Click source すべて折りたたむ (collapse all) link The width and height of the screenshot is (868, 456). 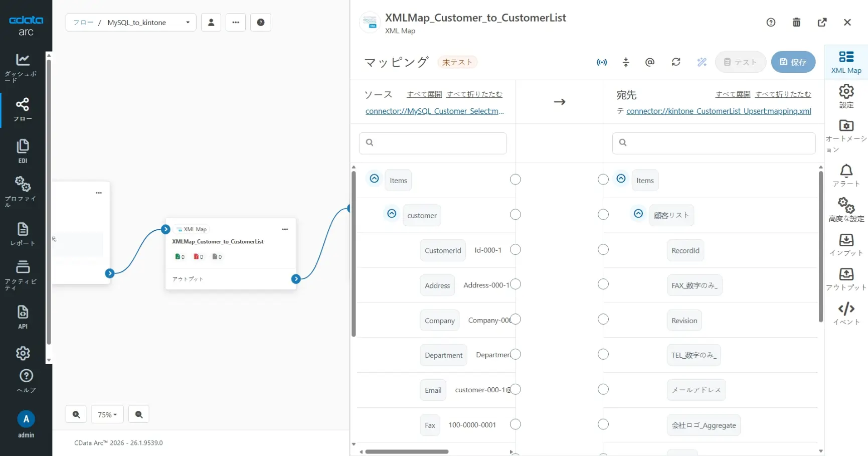coord(474,94)
